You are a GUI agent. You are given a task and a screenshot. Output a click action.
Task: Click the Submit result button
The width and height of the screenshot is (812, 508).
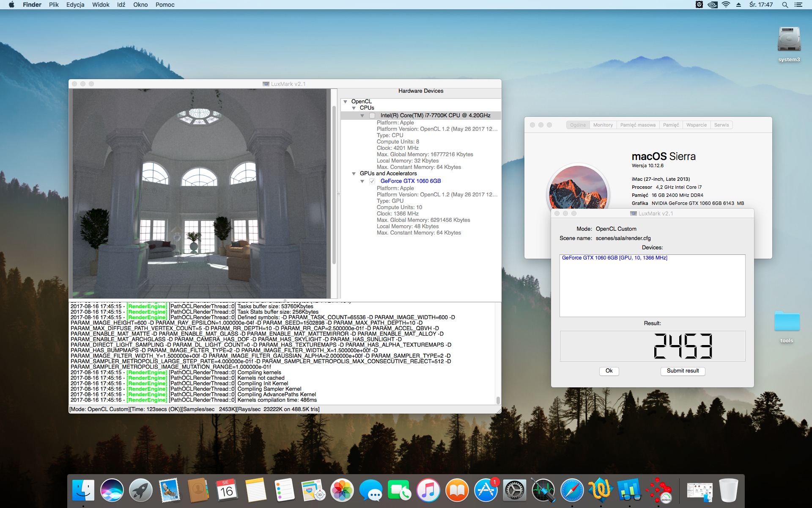pyautogui.click(x=683, y=371)
